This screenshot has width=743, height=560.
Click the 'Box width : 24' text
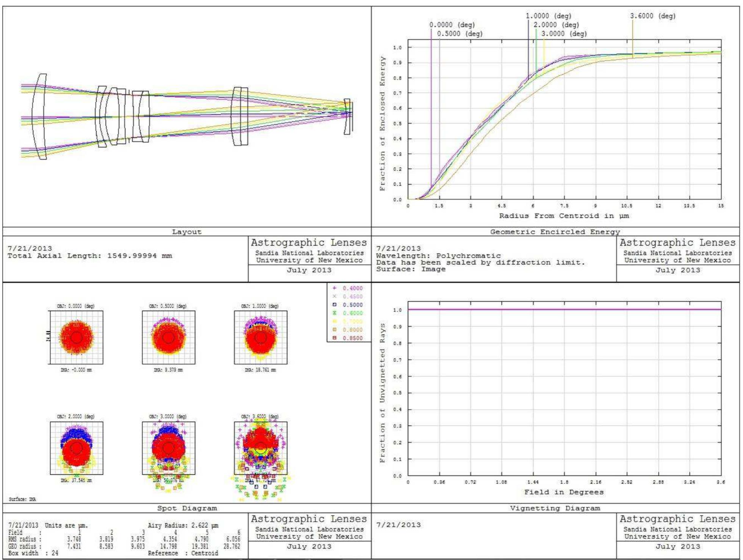[x=33, y=553]
